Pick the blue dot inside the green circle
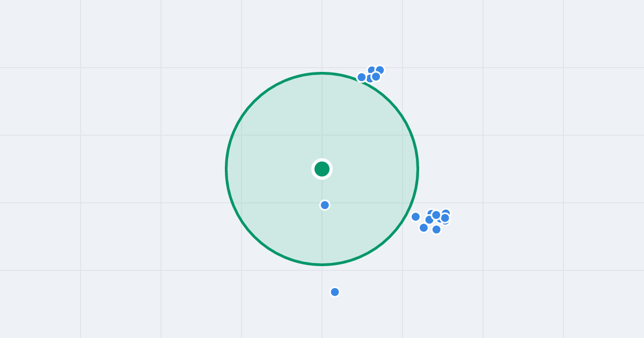 pos(325,205)
